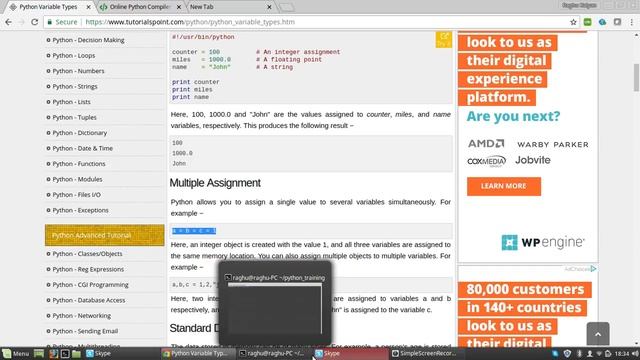Switch to Python Variable Types taskbar window
The width and height of the screenshot is (640, 360).
(x=198, y=353)
